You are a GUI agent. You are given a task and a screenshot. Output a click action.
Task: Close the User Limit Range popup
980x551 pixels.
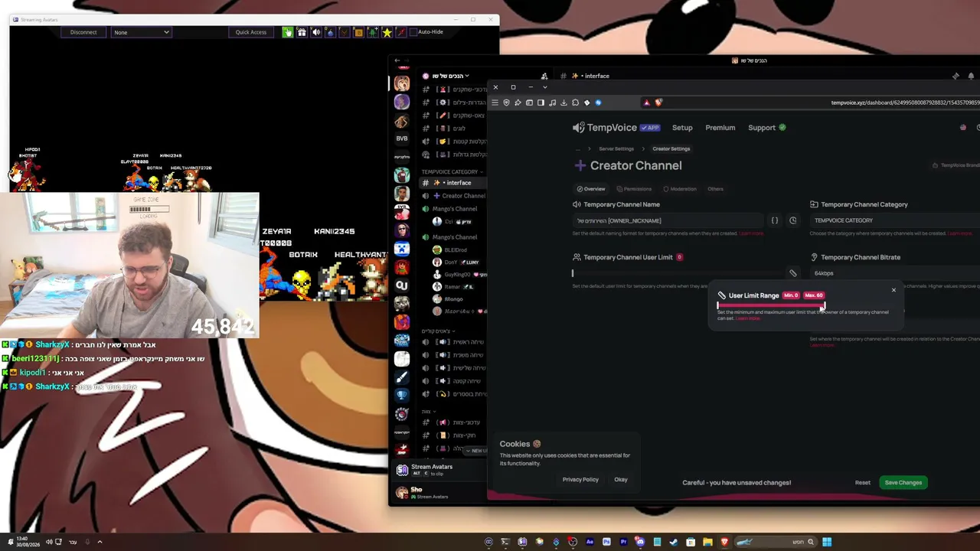[893, 290]
